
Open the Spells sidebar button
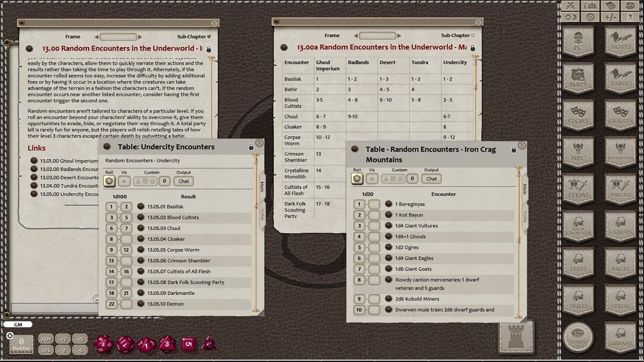(x=620, y=301)
